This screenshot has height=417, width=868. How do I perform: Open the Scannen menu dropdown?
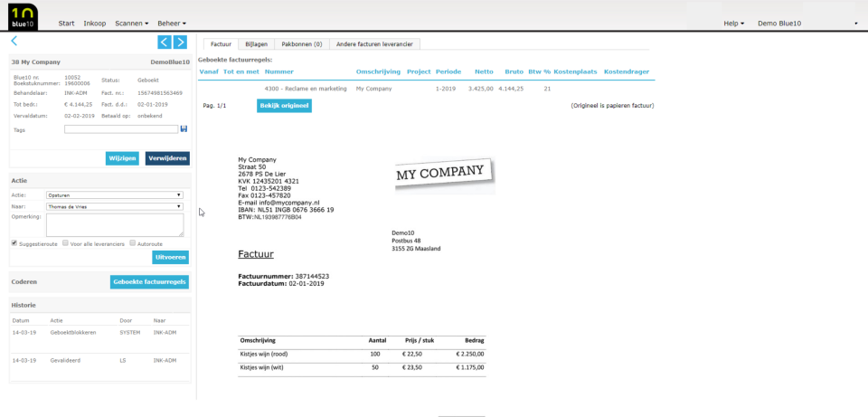(x=132, y=24)
